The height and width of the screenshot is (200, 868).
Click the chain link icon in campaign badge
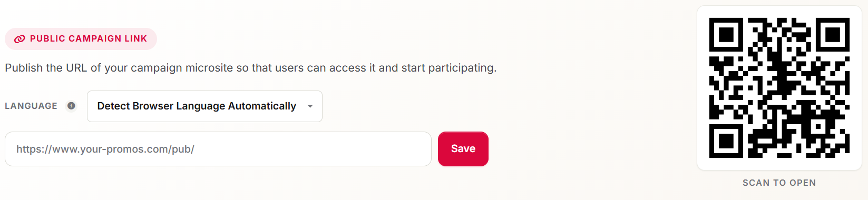tap(19, 39)
